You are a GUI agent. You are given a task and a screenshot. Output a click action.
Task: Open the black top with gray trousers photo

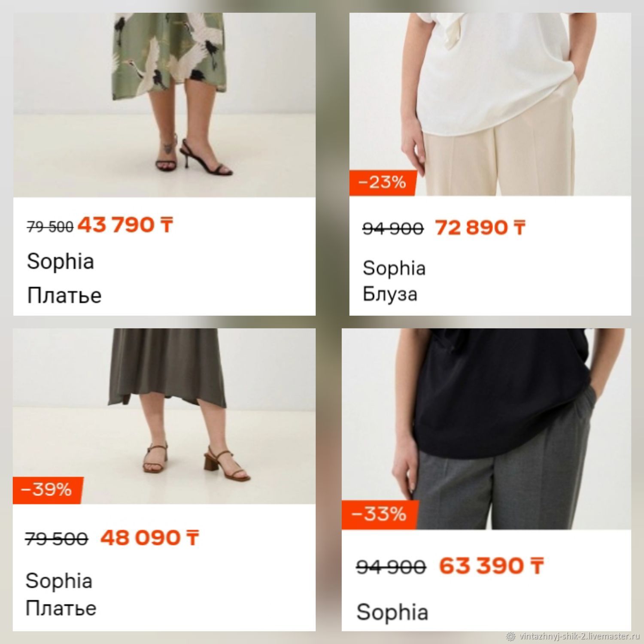[x=486, y=429]
